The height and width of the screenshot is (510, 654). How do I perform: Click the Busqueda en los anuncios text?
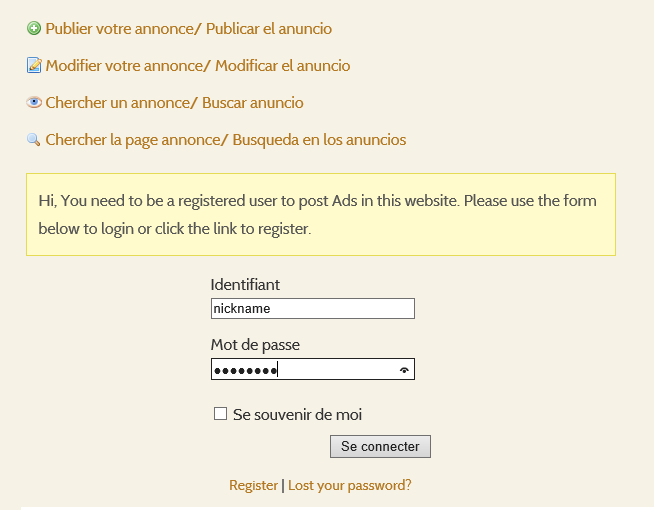(x=319, y=140)
